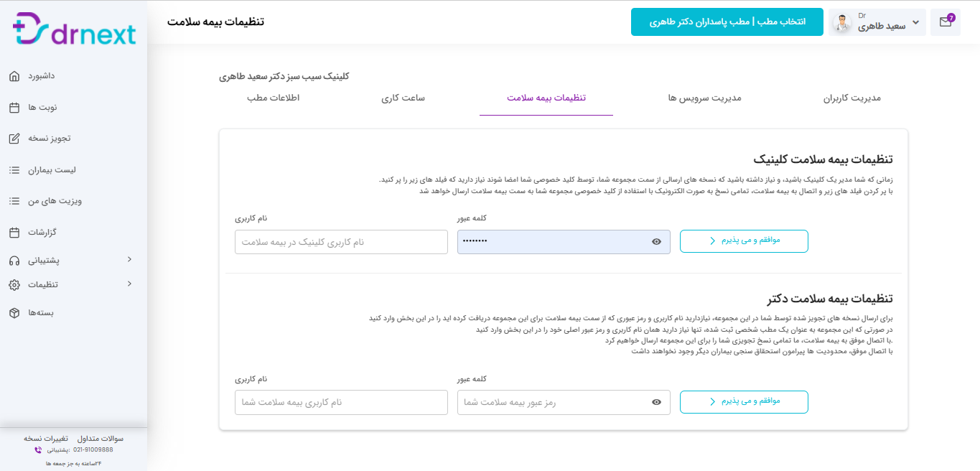Click the داشبورد home icon
This screenshot has height=471, width=980.
click(14, 76)
